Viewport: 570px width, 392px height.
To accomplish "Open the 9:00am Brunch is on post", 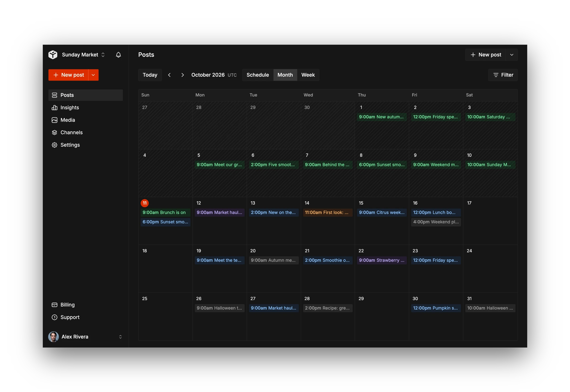I will (166, 212).
